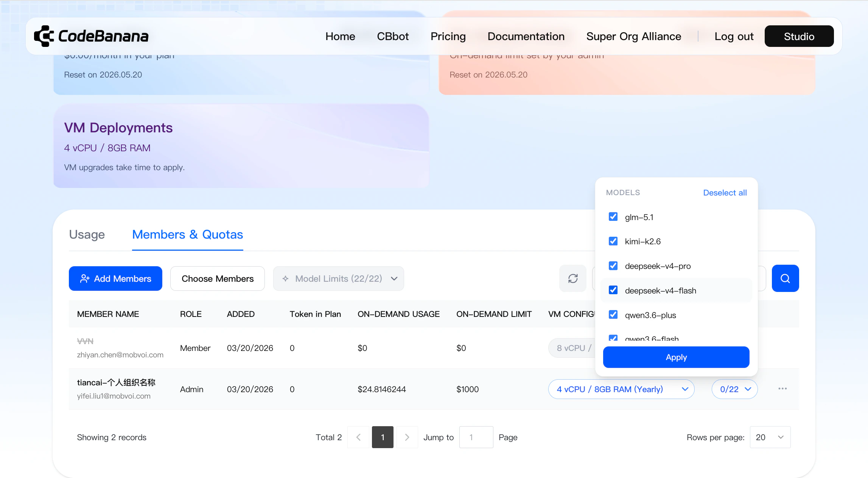868x478 pixels.
Task: Click the reset date on the orange on-demand card
Action: [x=488, y=74]
